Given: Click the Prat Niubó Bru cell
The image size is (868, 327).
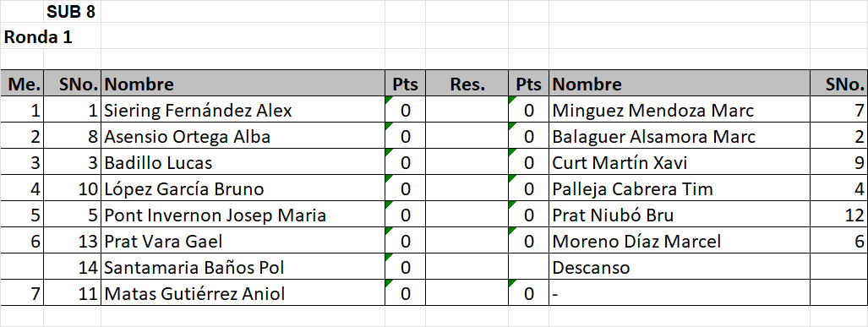Looking at the screenshot, I should click(x=680, y=215).
